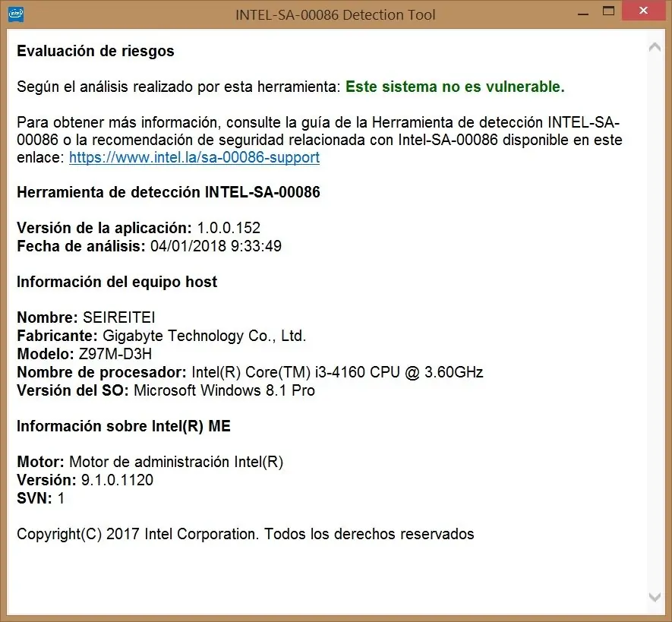Click the 'Información sobre Intel(R) ME' heading
Screen dimensions: 672x622
pyautogui.click(x=124, y=426)
